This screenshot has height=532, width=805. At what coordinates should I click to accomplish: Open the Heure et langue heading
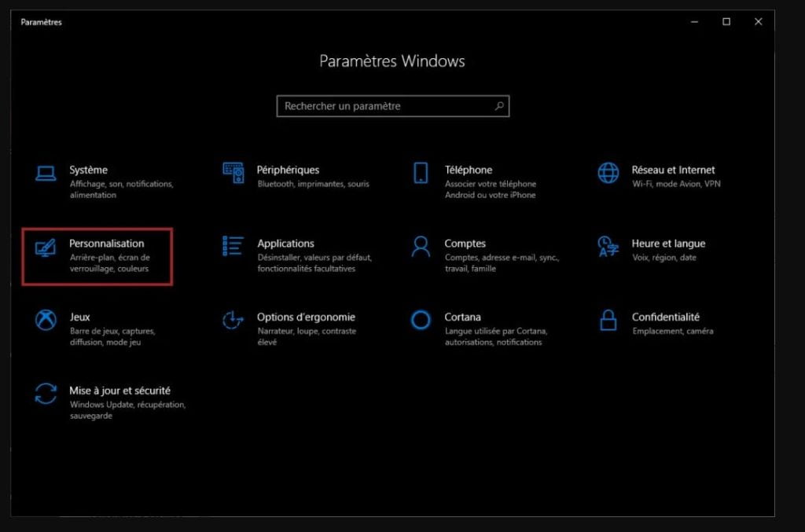pos(668,243)
